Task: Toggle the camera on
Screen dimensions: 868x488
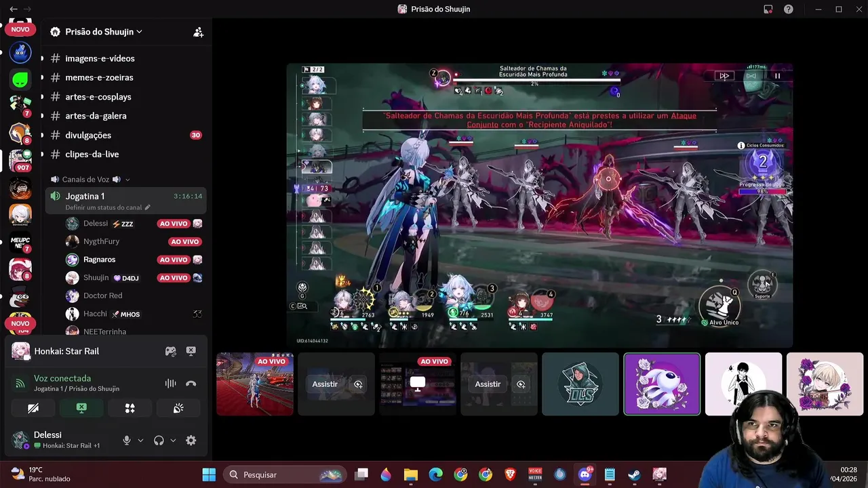Action: 33,408
